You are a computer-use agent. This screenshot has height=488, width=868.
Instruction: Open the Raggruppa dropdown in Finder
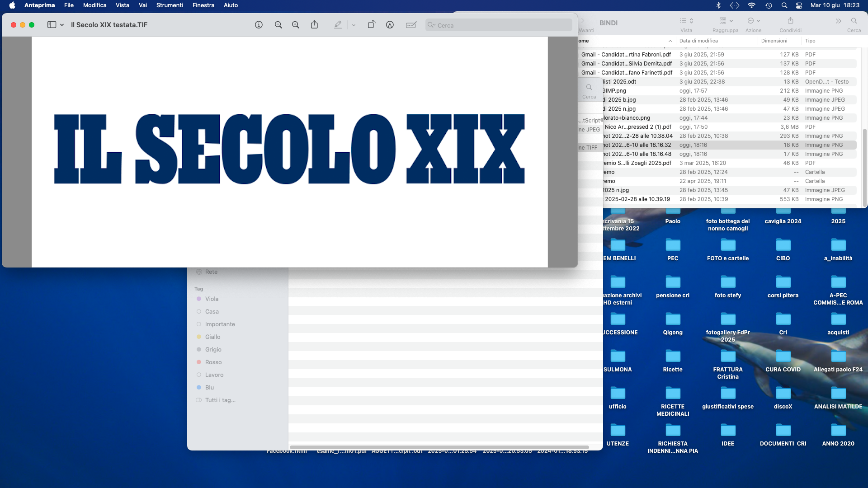click(x=726, y=21)
